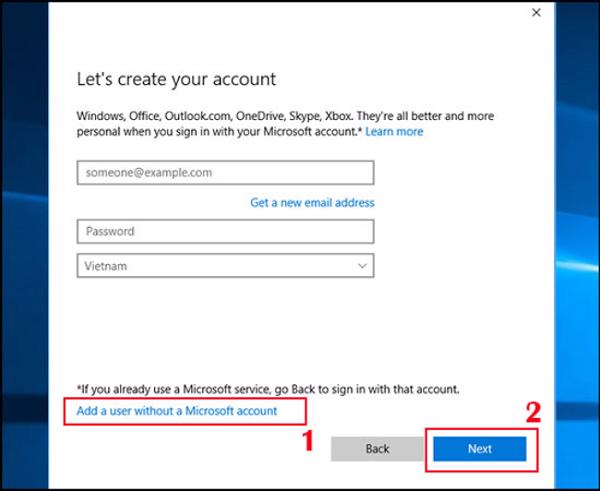
Task: Click the someone@example.com email field
Action: click(225, 173)
